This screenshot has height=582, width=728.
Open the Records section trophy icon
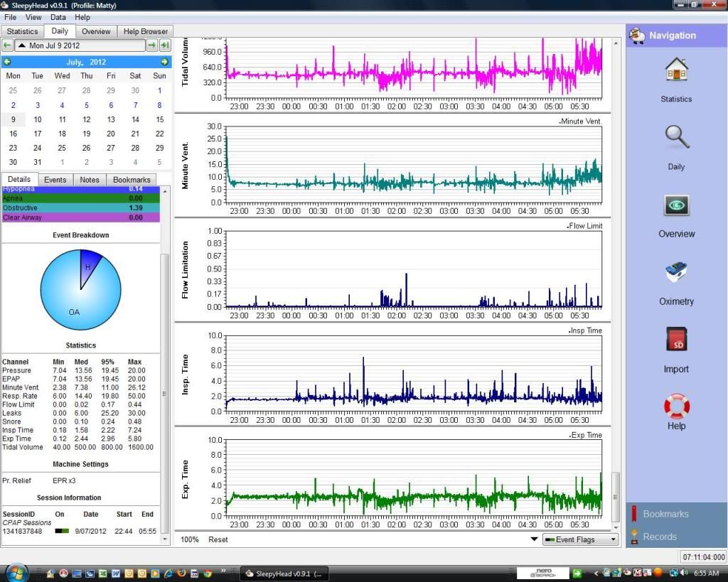pyautogui.click(x=634, y=537)
